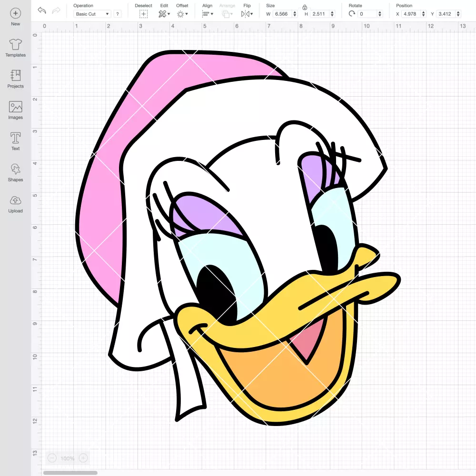This screenshot has width=476, height=476.
Task: Undo the last action
Action: tap(42, 10)
